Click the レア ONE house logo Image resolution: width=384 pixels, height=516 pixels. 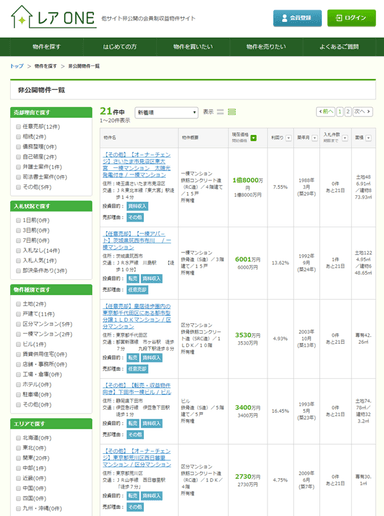point(53,17)
